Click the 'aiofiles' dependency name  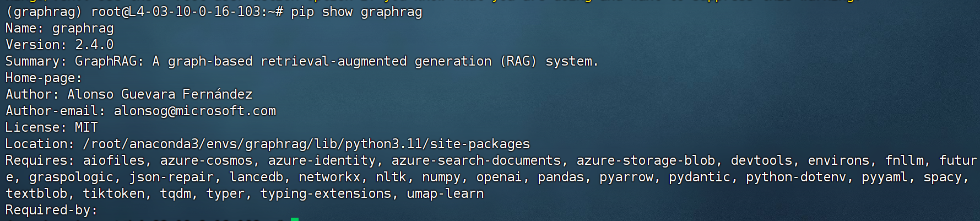tap(113, 160)
